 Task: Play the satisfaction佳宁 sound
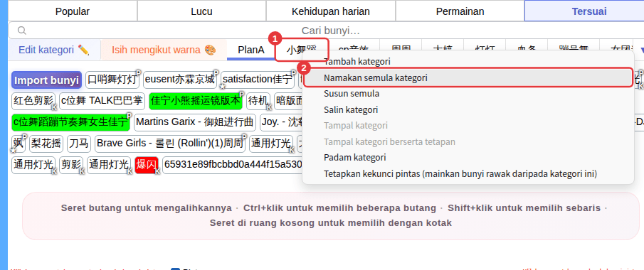point(258,80)
